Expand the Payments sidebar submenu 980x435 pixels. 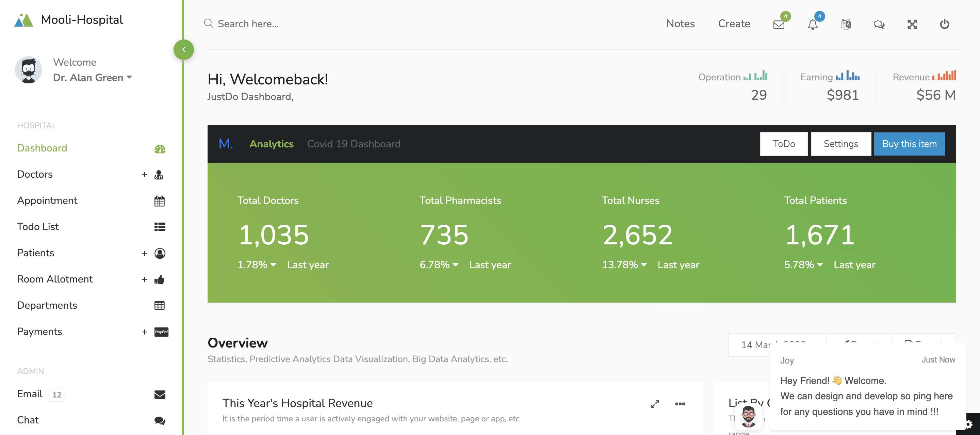[145, 332]
